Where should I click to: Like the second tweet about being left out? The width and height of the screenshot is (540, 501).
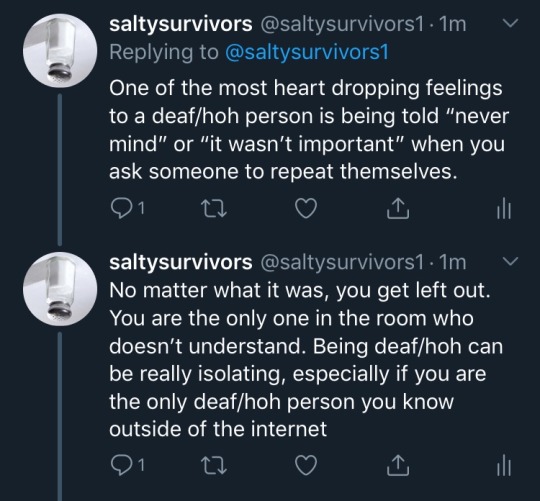[x=306, y=465]
